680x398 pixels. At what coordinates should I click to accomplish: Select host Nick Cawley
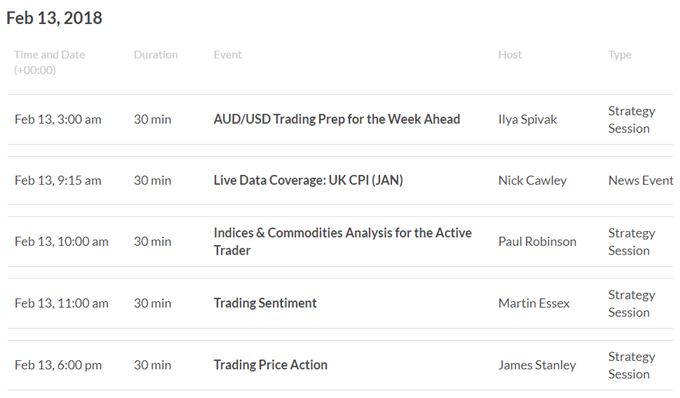(x=532, y=180)
